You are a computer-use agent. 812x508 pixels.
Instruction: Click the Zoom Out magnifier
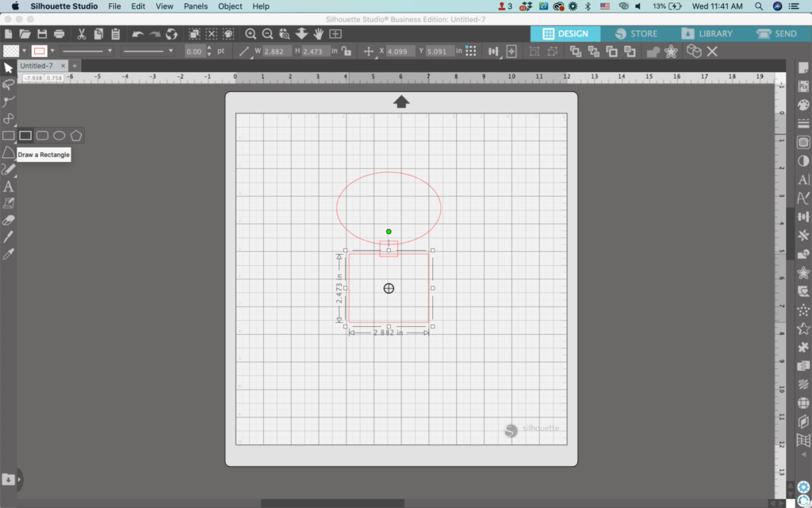point(268,34)
